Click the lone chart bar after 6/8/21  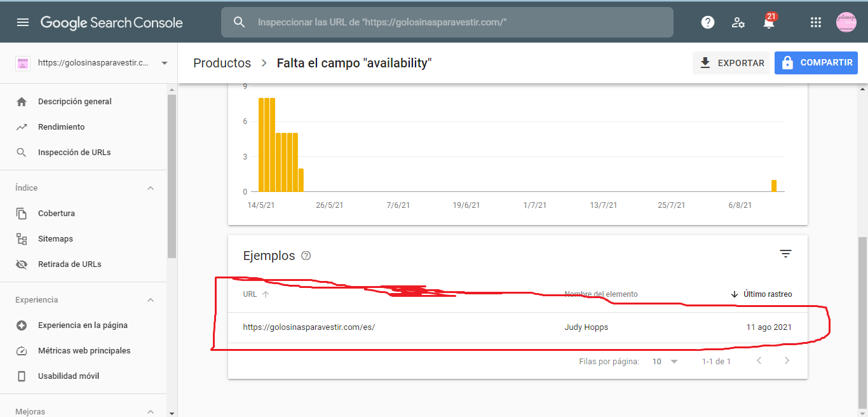pos(774,186)
